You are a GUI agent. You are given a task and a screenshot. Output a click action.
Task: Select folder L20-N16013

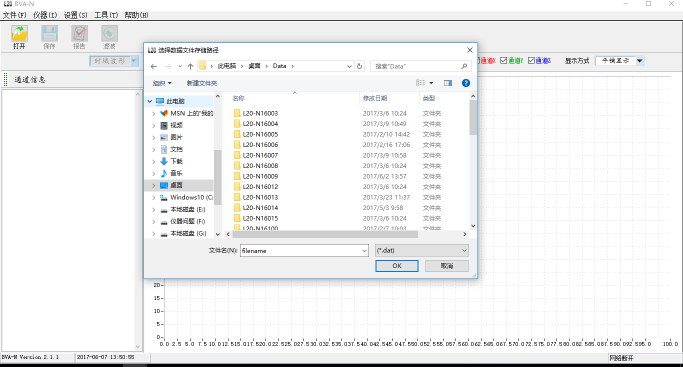(260, 197)
